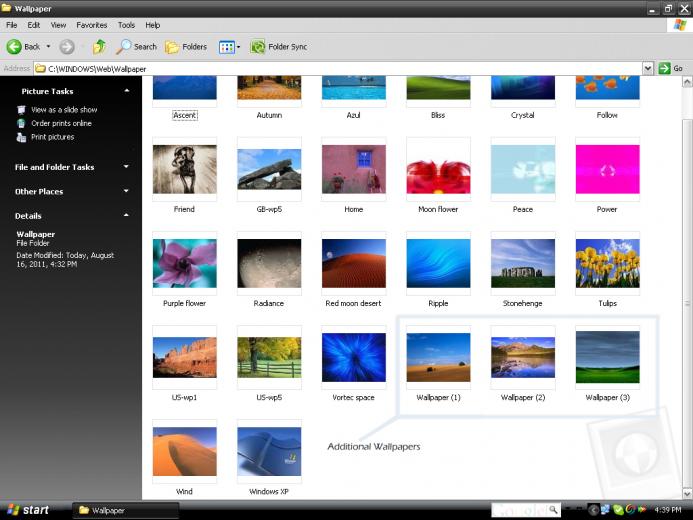
Task: Open the Views dropdown in toolbar
Action: tap(229, 47)
